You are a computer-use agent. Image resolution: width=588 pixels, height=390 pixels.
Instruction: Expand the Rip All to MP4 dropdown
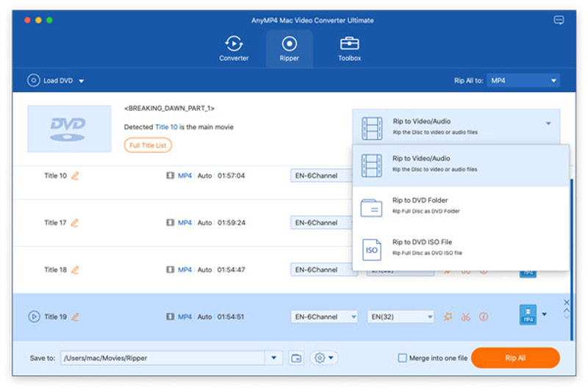pyautogui.click(x=523, y=81)
